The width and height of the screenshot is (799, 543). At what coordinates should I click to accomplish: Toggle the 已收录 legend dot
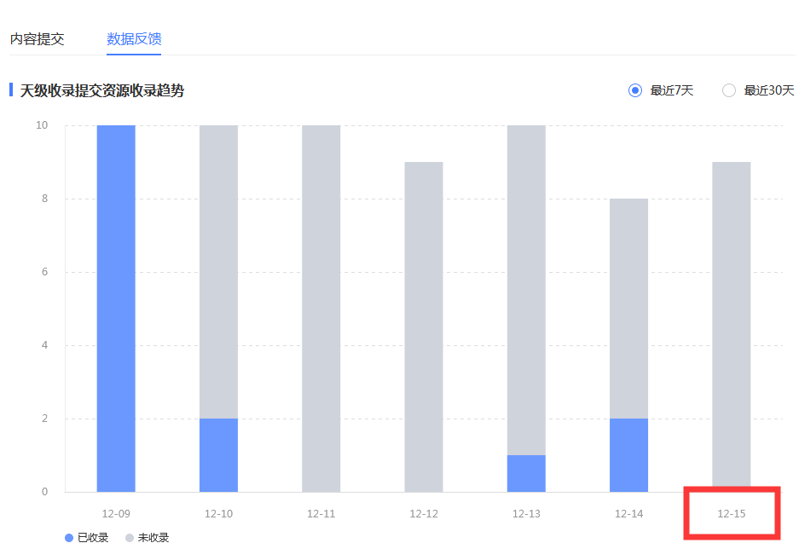(69, 537)
